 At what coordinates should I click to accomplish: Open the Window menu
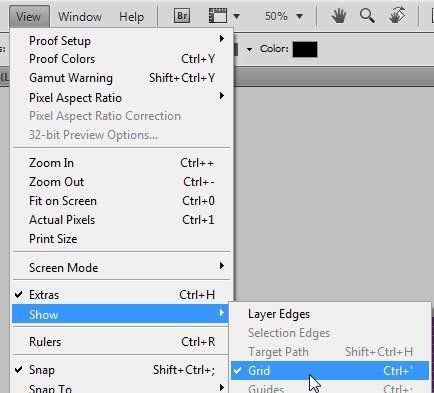tap(80, 16)
